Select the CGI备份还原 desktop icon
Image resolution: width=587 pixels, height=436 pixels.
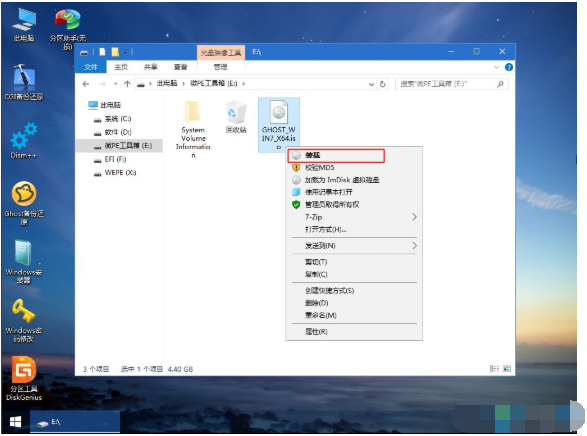[24, 82]
